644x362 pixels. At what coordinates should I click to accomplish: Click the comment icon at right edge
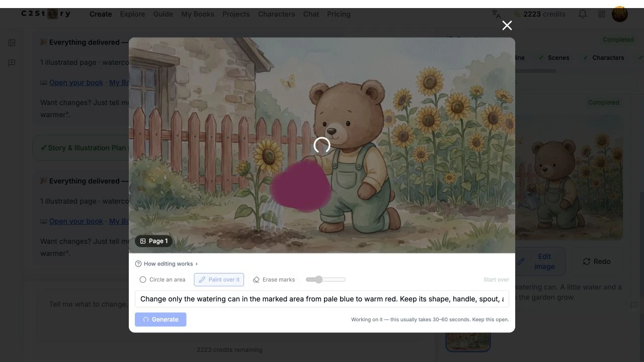(x=634, y=305)
